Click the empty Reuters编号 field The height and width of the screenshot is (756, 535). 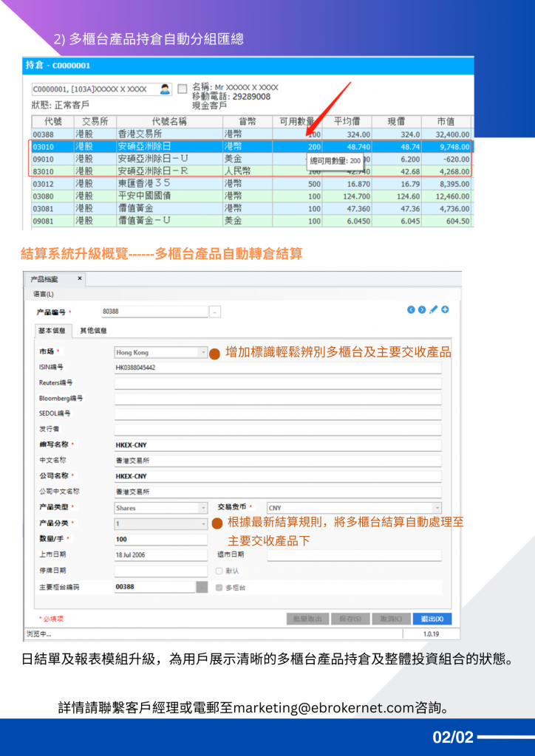tap(278, 383)
